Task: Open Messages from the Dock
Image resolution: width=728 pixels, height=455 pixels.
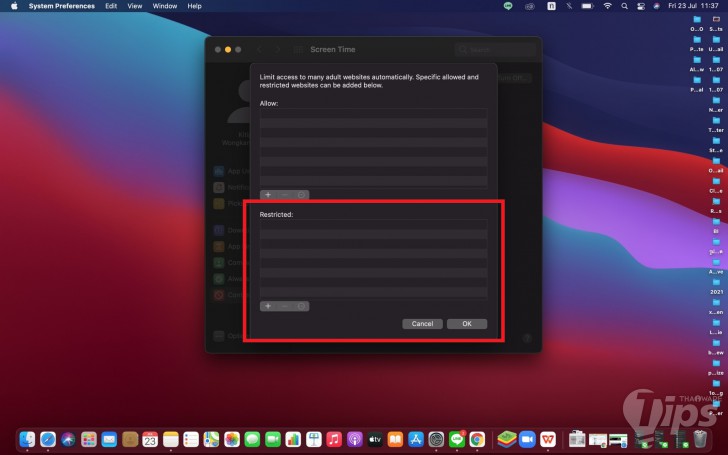Action: click(252, 439)
